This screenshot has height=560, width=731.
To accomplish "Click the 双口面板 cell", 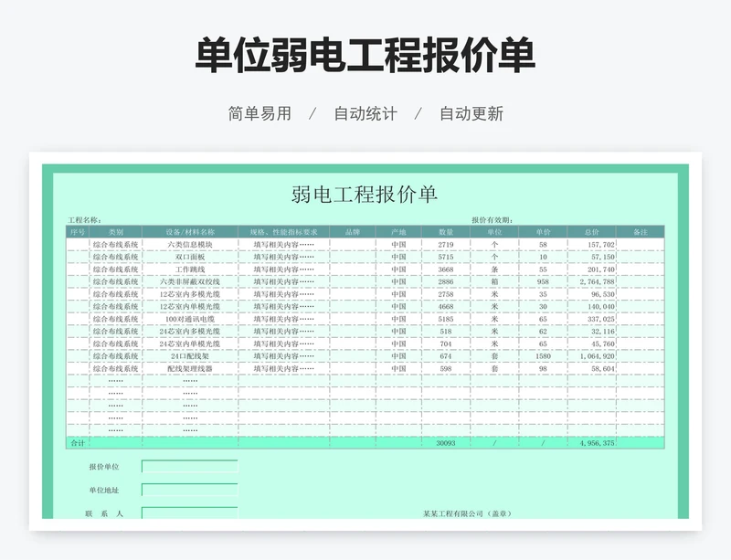I will (x=190, y=257).
